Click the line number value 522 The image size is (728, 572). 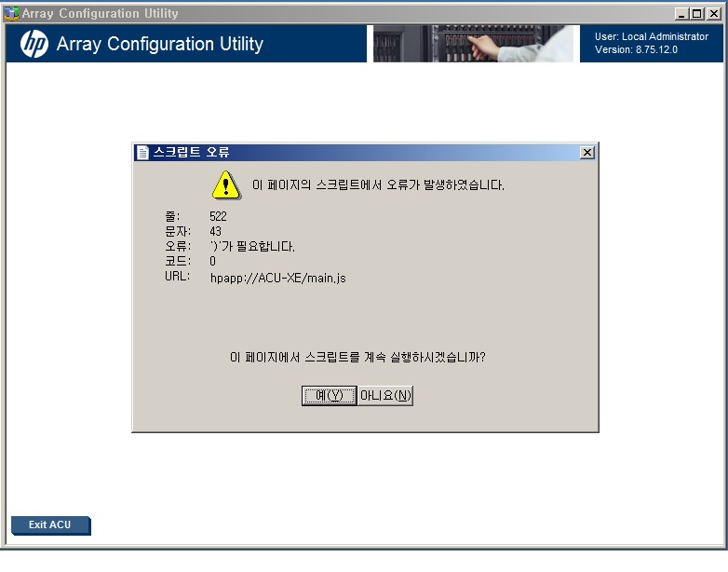218,216
